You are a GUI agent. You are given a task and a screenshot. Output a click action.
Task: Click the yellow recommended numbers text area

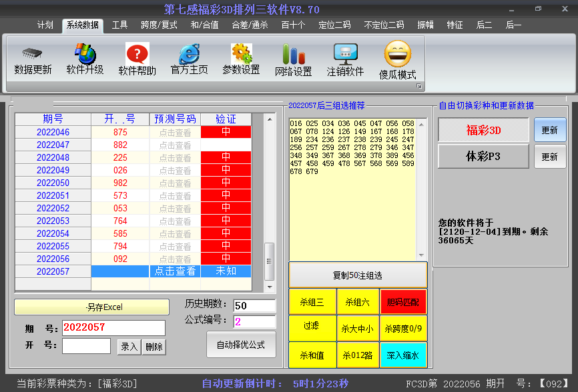(x=353, y=189)
